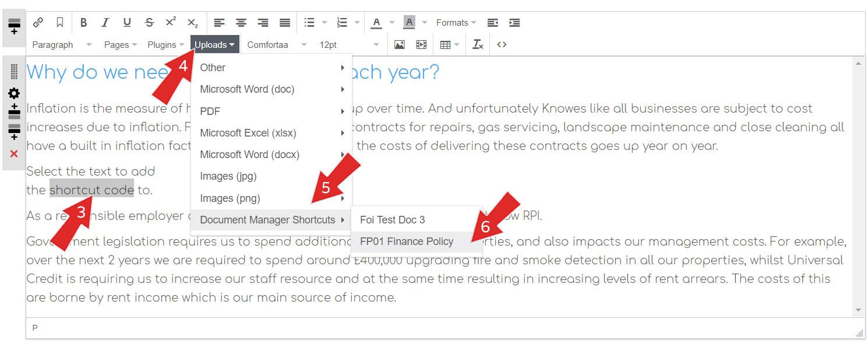This screenshot has height=350, width=868.
Task: Select FP01 Finance Policy from the submenu
Action: (407, 242)
